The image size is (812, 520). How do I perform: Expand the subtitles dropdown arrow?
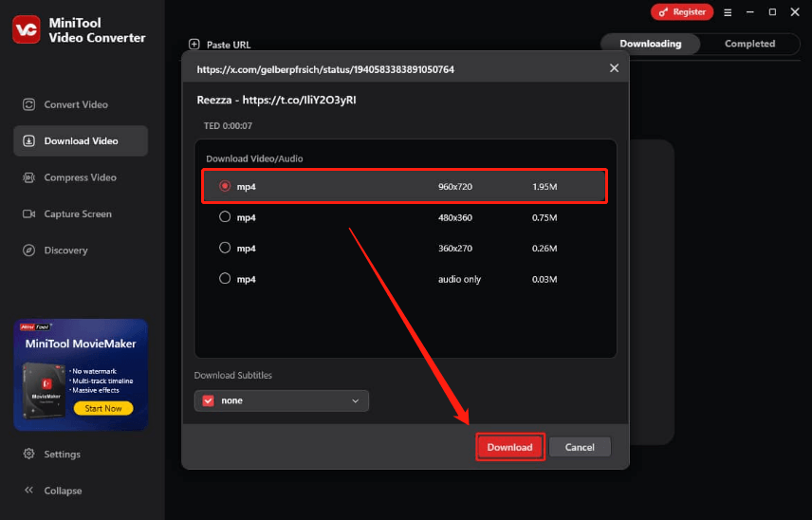click(355, 400)
